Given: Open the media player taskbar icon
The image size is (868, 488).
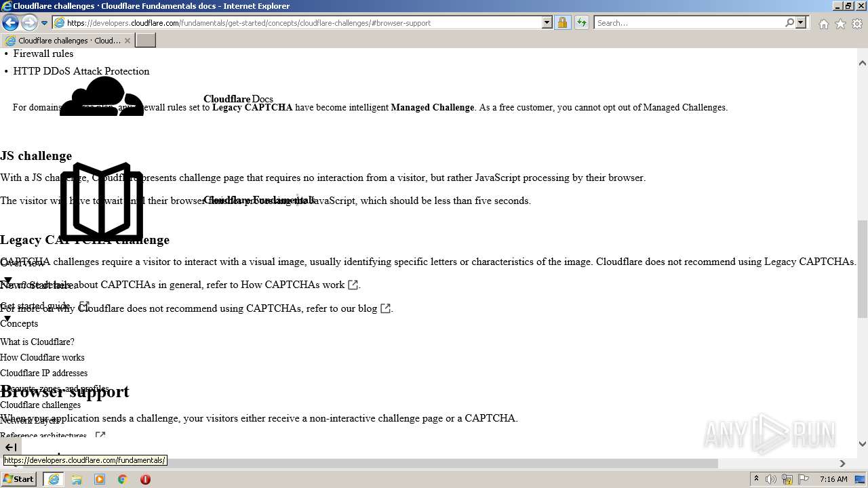Looking at the screenshot, I should 100,479.
